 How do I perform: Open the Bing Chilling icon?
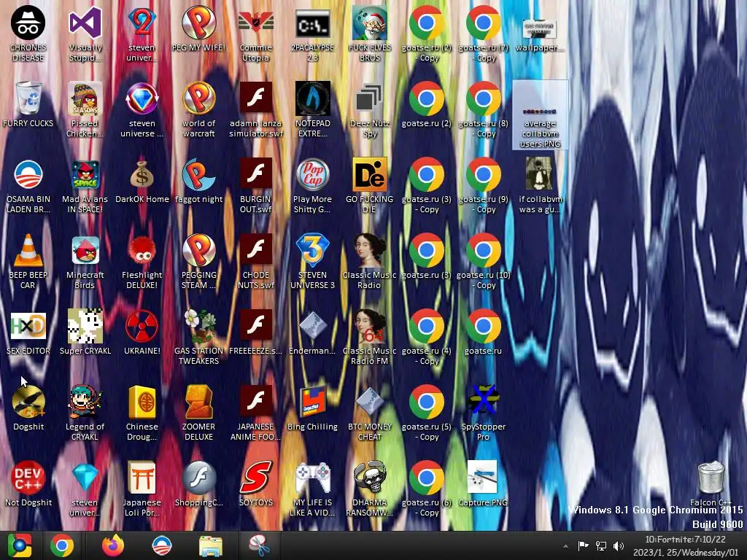point(312,408)
